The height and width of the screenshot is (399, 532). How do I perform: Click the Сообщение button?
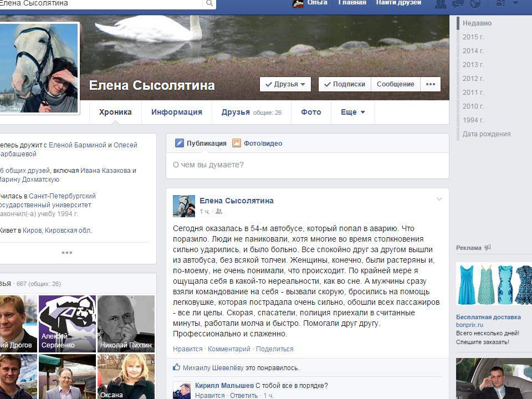pyautogui.click(x=395, y=84)
